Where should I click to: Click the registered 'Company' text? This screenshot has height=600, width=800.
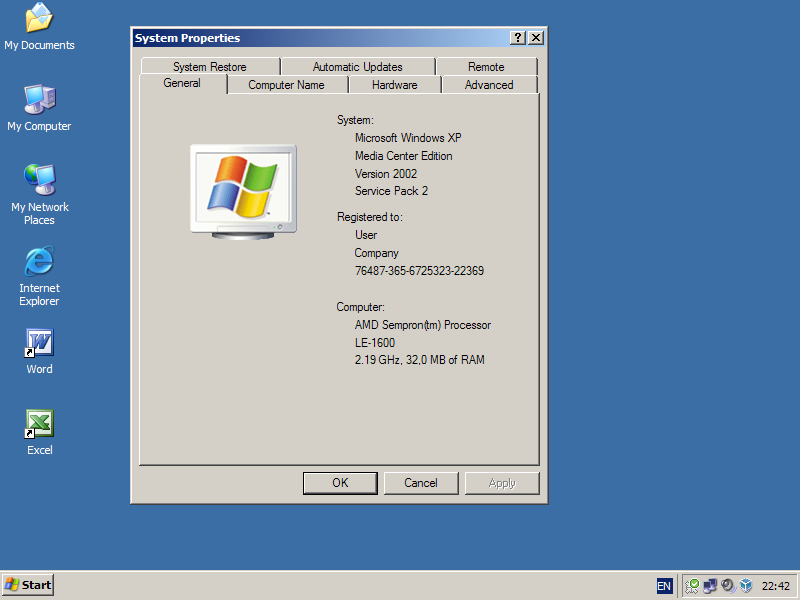click(x=377, y=253)
